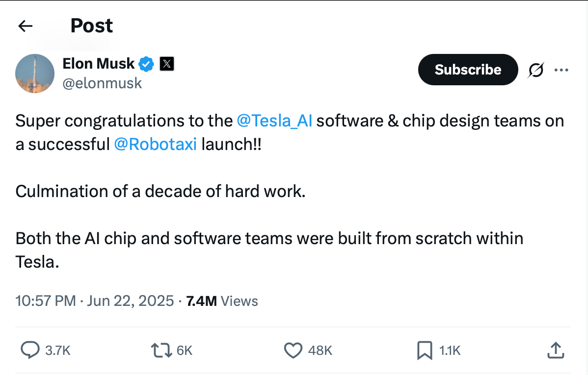Like the post with heart icon

click(293, 350)
